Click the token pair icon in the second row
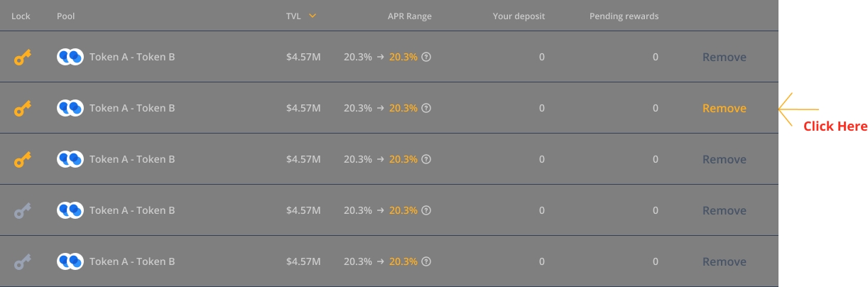The width and height of the screenshot is (868, 287). coord(70,109)
